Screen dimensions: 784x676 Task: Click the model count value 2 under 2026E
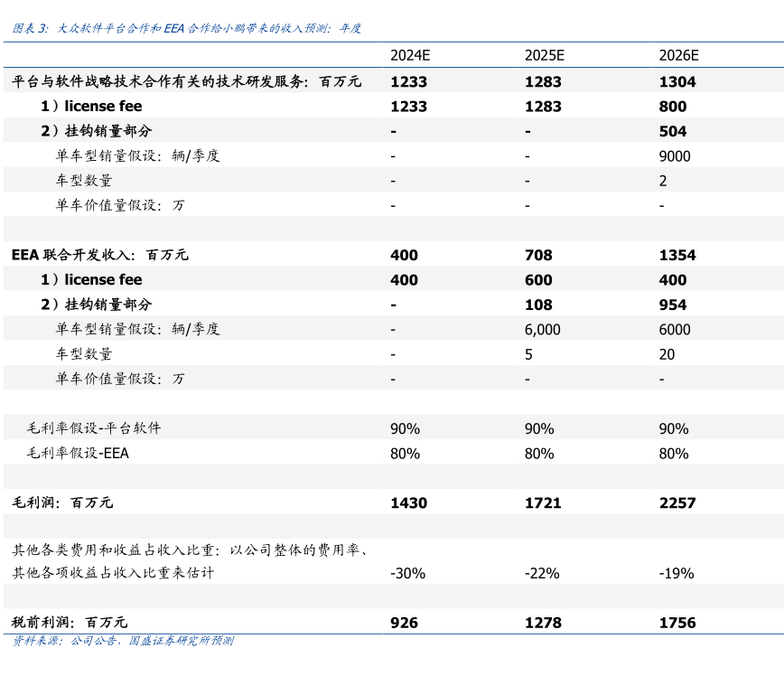coord(663,181)
